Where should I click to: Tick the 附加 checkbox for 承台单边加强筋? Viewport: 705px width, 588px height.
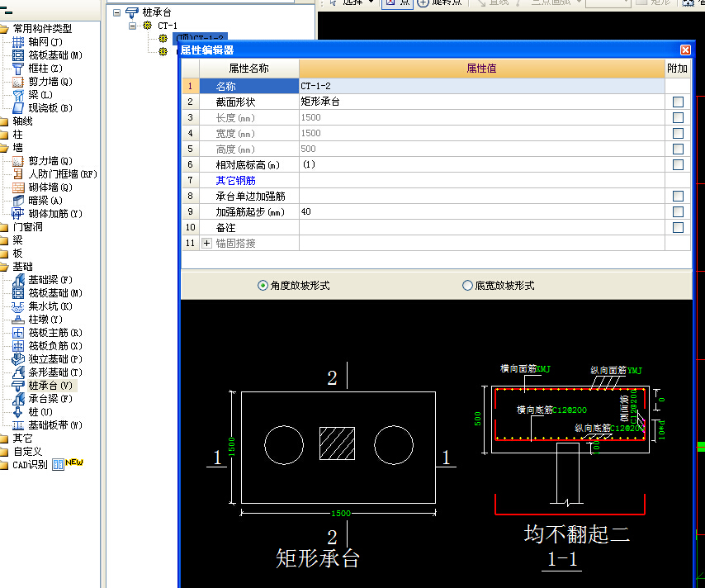click(x=678, y=197)
